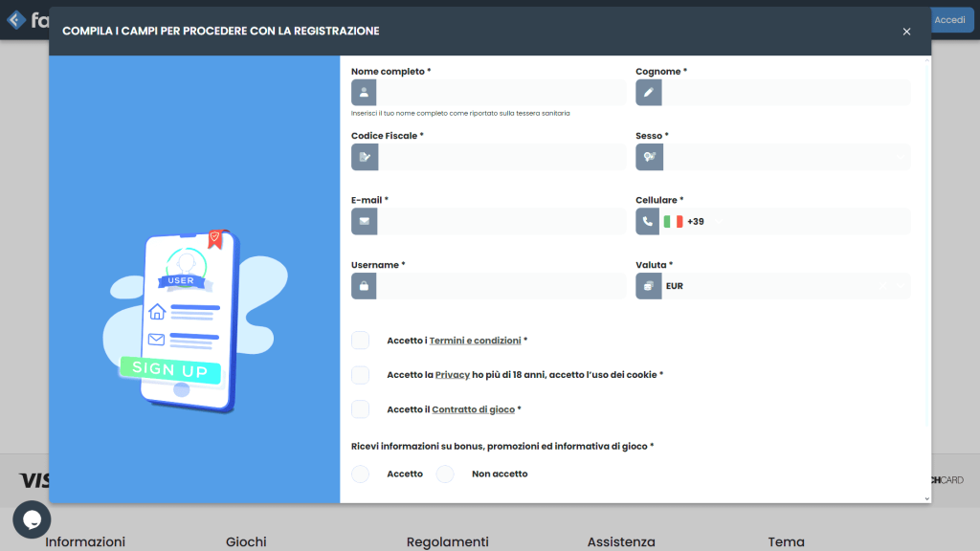Click the person icon beside Nome completo
The height and width of the screenshot is (551, 980).
(x=364, y=93)
